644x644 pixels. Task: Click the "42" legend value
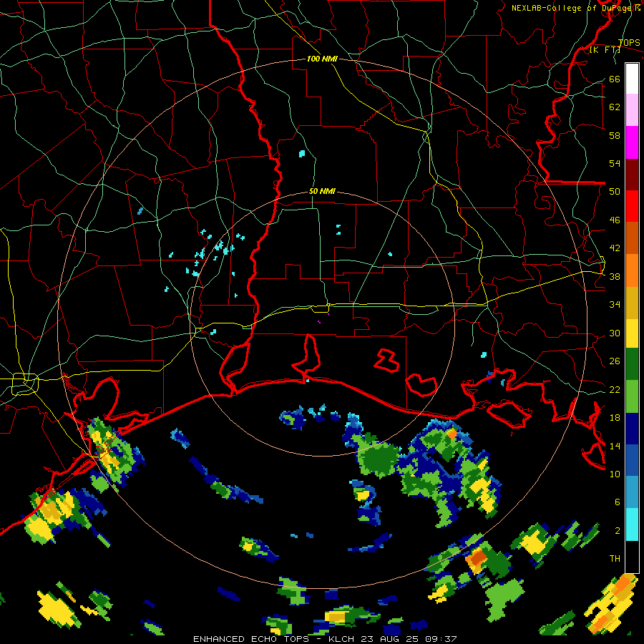click(x=615, y=248)
